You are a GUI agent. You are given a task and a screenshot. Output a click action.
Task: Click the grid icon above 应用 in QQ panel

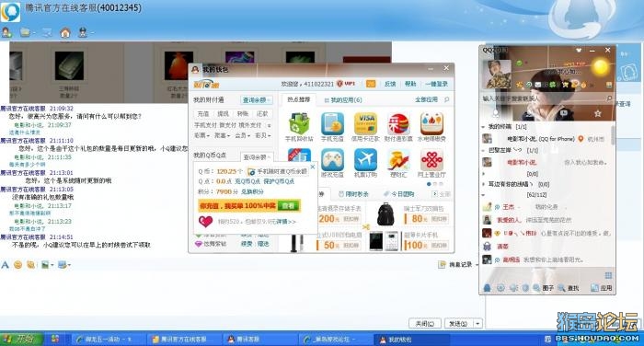pyautogui.click(x=608, y=275)
